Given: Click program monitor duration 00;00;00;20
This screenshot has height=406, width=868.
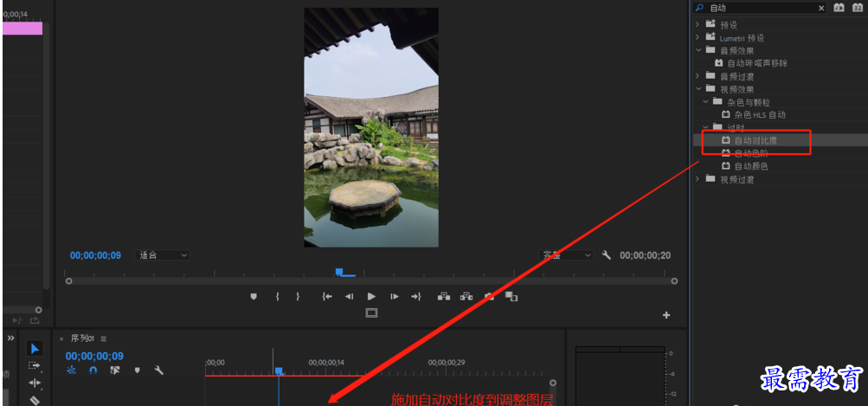Looking at the screenshot, I should click(x=645, y=255).
